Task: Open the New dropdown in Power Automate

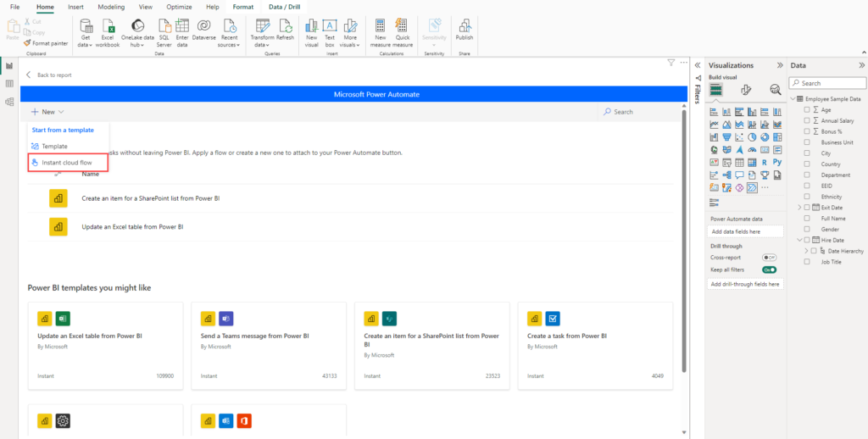Action: (47, 112)
